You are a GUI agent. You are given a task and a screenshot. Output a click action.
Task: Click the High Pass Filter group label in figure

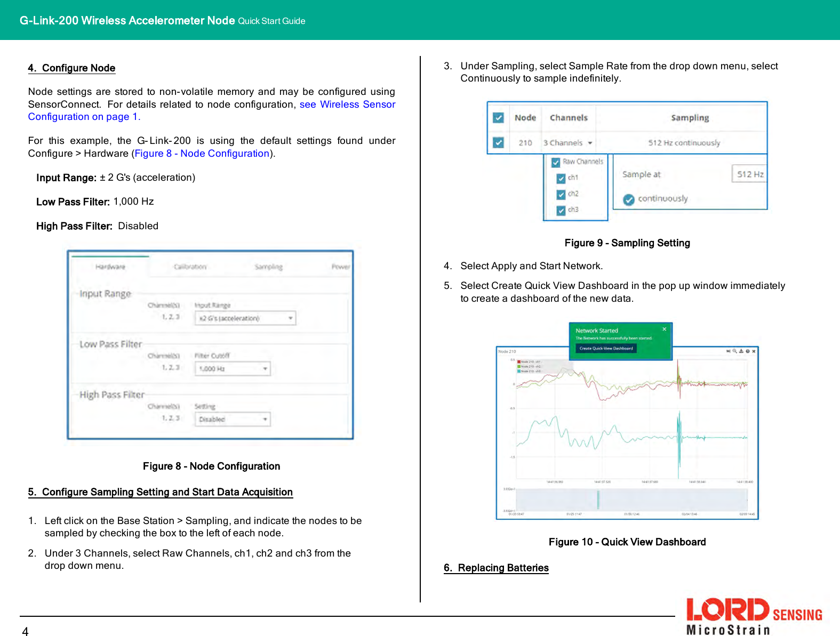pyautogui.click(x=112, y=395)
